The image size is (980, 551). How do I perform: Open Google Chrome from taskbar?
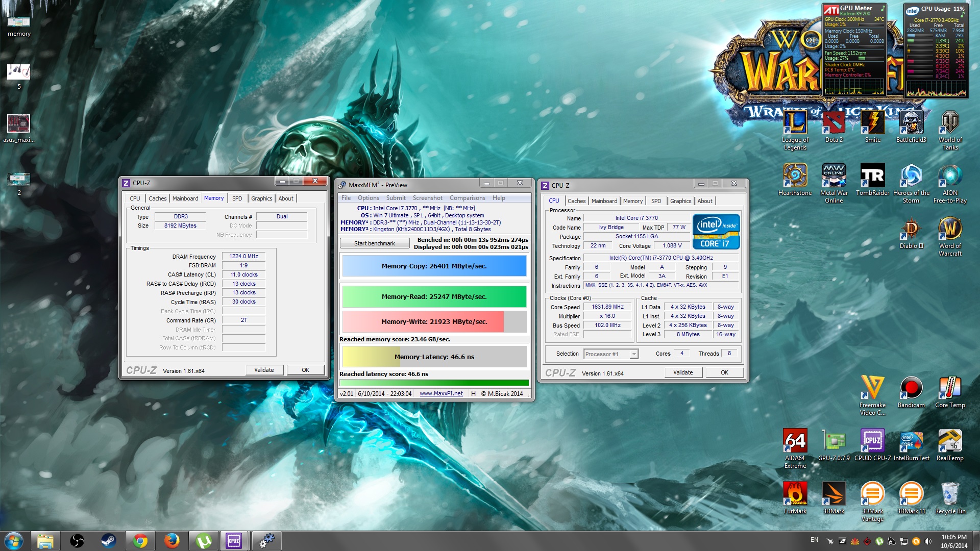140,541
